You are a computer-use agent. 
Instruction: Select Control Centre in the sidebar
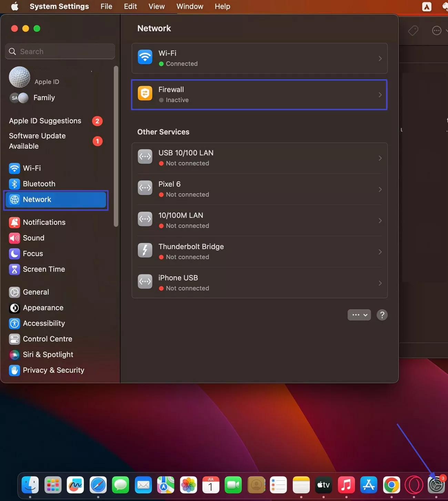pyautogui.click(x=47, y=339)
